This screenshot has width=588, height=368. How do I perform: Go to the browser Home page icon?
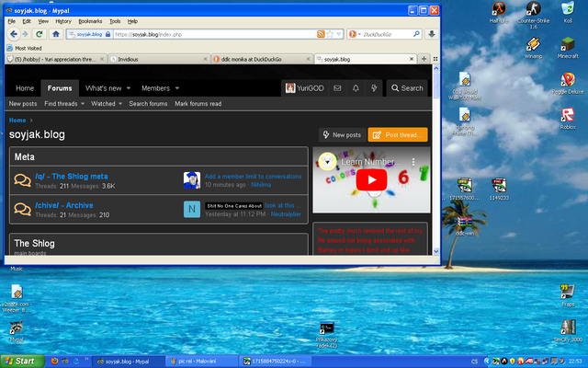pos(55,34)
